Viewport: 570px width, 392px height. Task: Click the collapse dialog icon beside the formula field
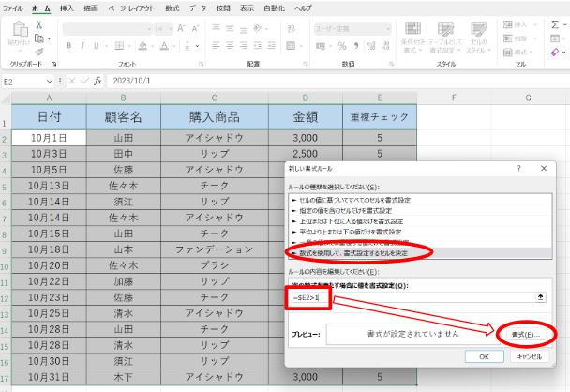pyautogui.click(x=540, y=297)
